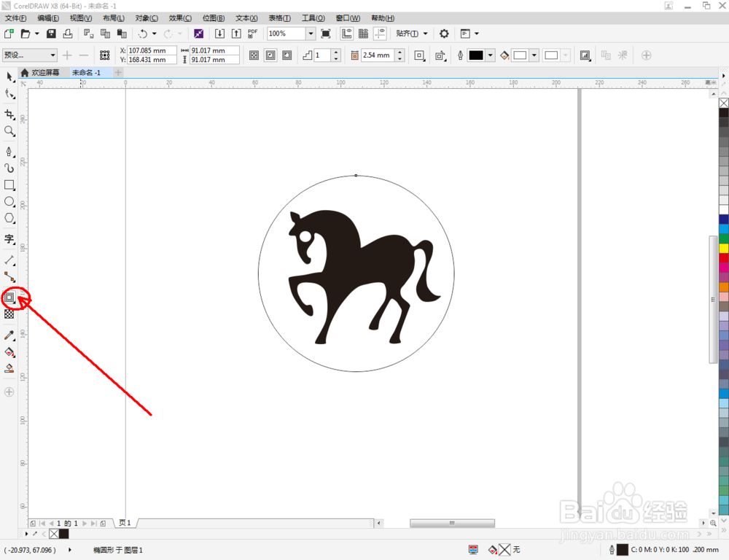Open the 编辑(E) menu
729x560 pixels.
pyautogui.click(x=48, y=18)
